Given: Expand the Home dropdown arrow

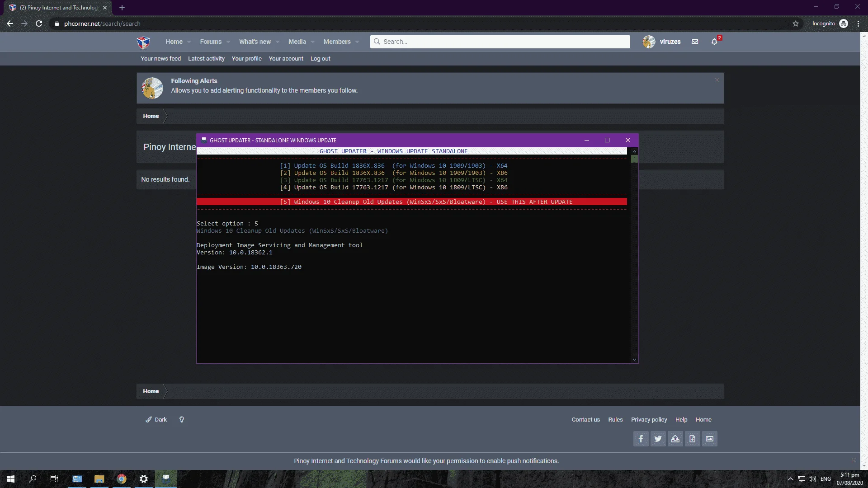Looking at the screenshot, I should [189, 42].
